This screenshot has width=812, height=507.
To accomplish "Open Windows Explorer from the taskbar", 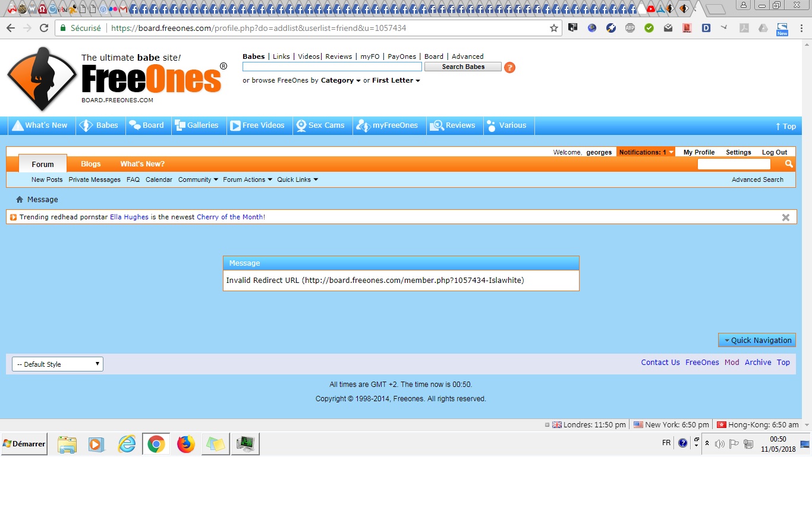I will [67, 444].
